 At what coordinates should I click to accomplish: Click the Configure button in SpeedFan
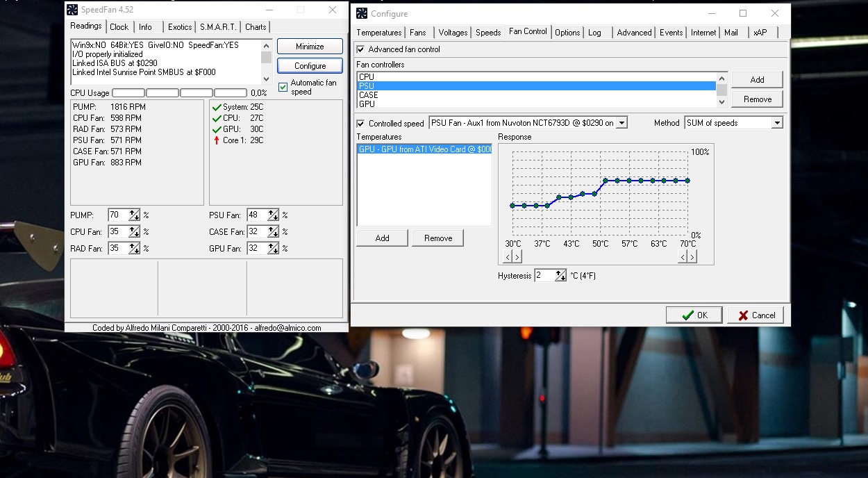point(310,66)
